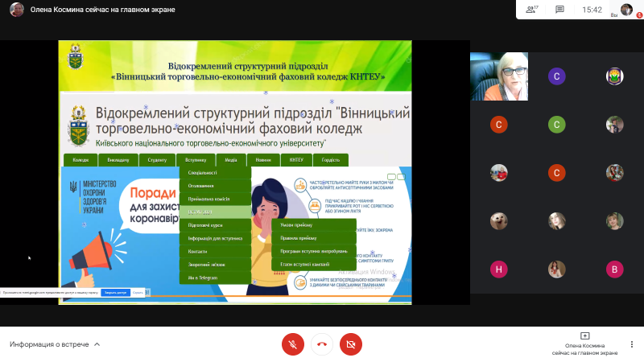
Task: Click the red muted microphone badge by your avatar
Action: coord(639,15)
